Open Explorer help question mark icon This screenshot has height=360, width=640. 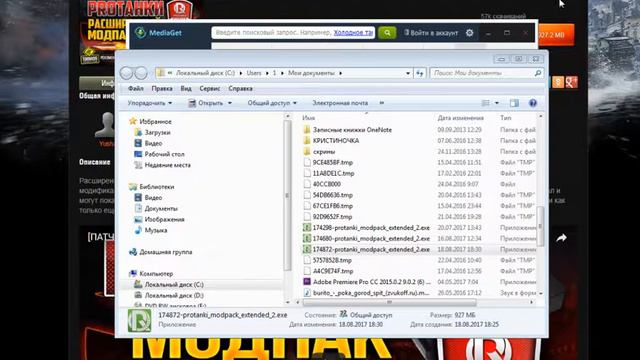pyautogui.click(x=533, y=103)
